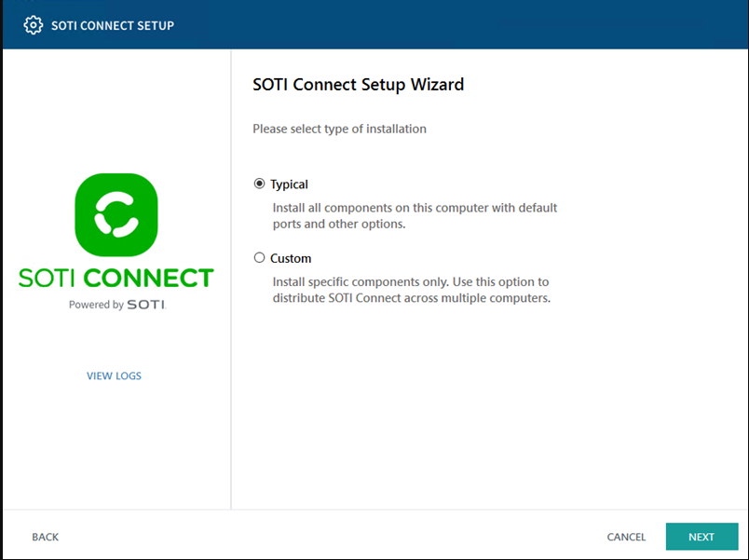Open the setup logs view
Image resolution: width=749 pixels, height=560 pixels.
tap(114, 376)
